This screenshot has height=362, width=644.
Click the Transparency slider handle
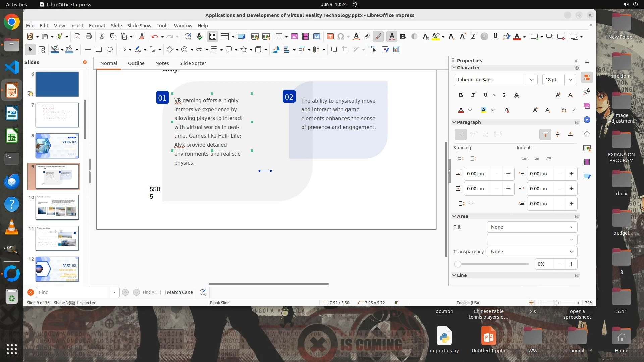[x=458, y=264]
